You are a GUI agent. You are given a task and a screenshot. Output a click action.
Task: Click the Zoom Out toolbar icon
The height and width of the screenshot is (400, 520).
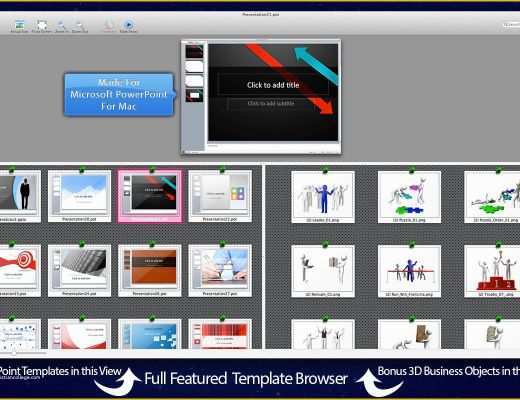[80, 26]
